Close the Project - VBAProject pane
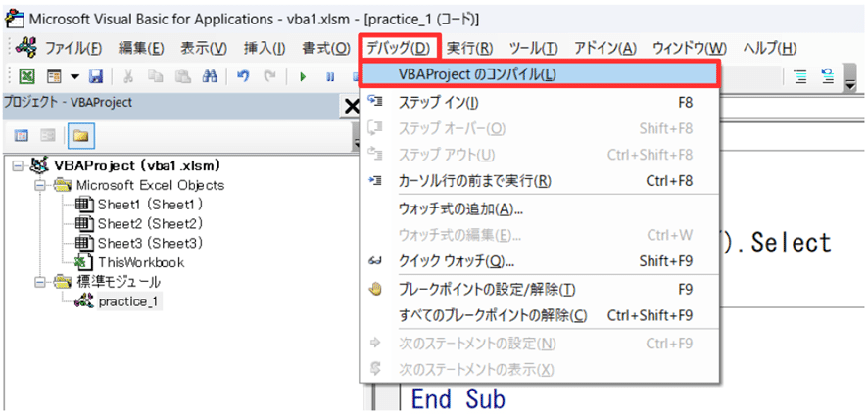Viewport: 868px width, 414px height. 351,107
